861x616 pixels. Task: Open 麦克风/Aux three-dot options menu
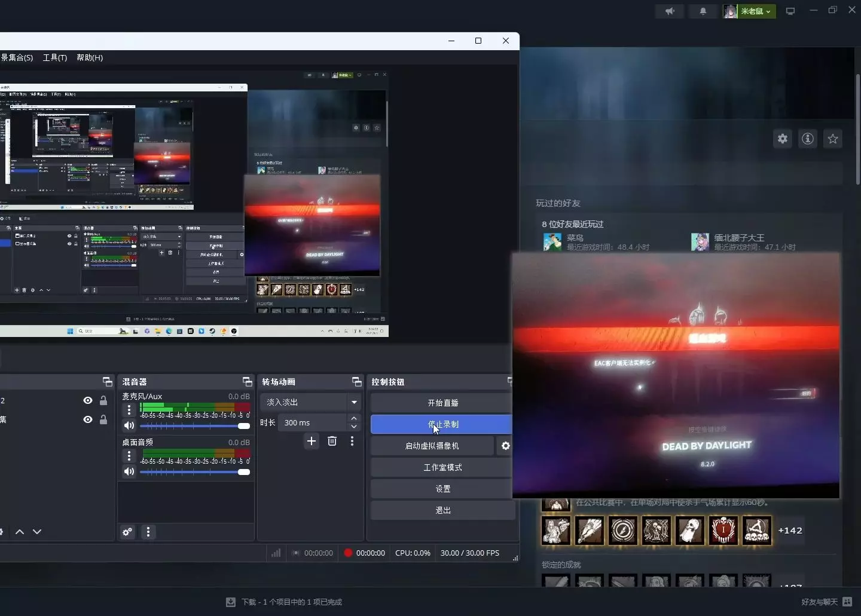click(129, 409)
